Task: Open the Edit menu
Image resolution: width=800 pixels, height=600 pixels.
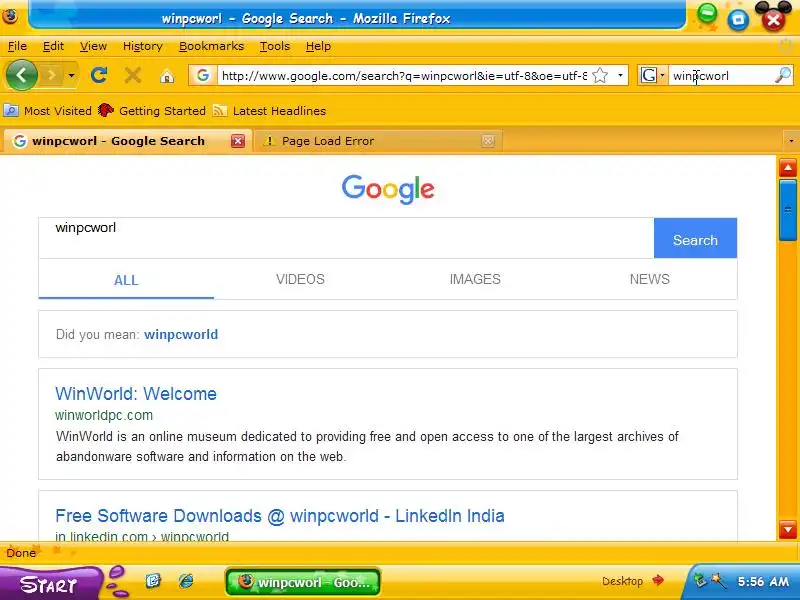Action: (x=53, y=46)
